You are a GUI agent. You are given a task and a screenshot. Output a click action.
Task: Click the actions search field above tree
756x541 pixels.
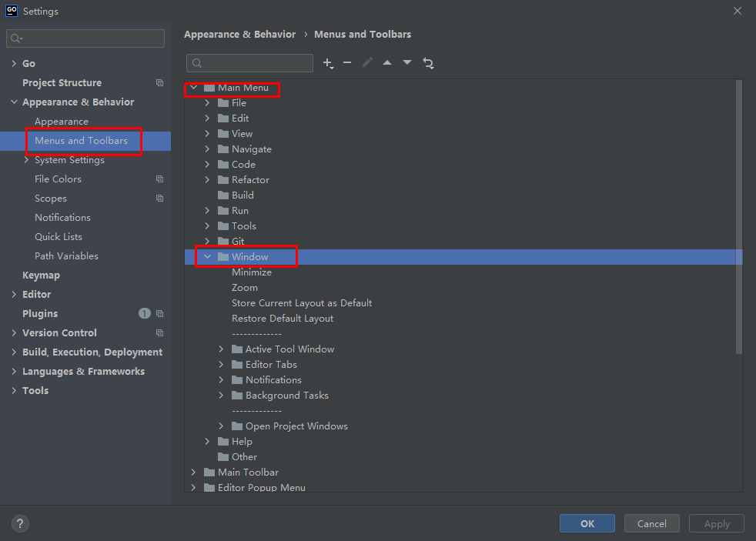[249, 63]
